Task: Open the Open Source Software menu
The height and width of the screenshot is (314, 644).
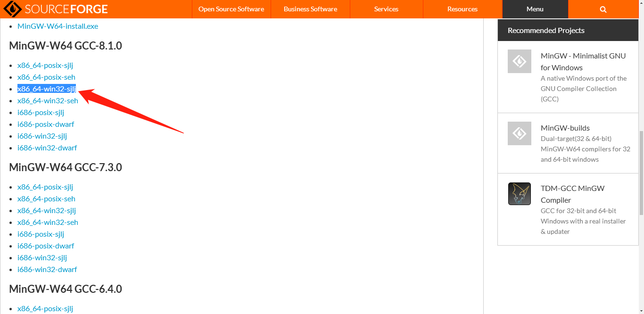Action: [231, 9]
